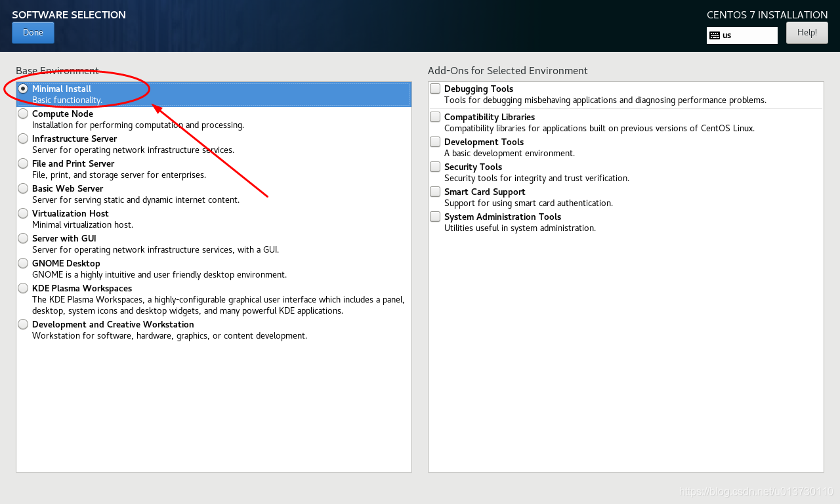Click 'Compatibility libraries for applications built' description
Viewport: 840px width, 504px height.
point(599,128)
